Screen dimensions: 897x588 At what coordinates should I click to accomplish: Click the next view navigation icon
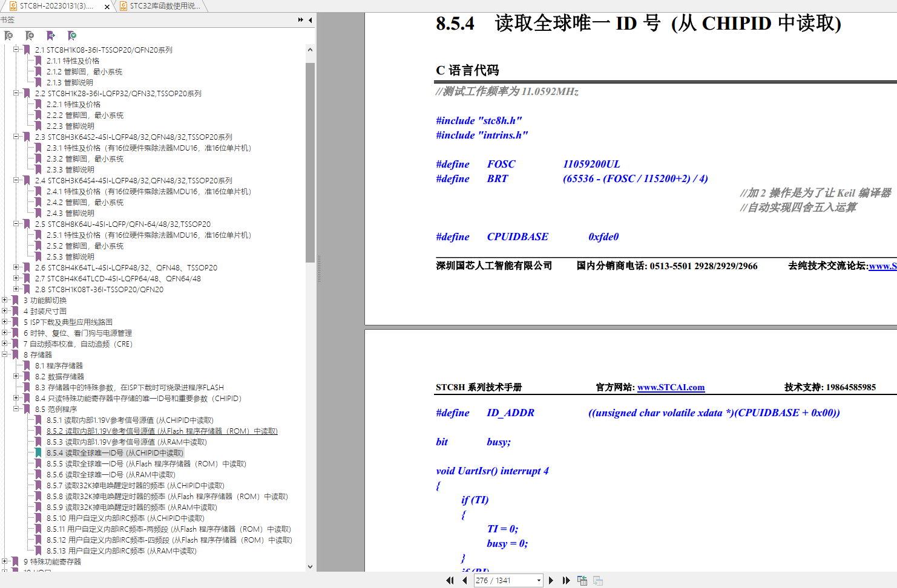(x=598, y=580)
